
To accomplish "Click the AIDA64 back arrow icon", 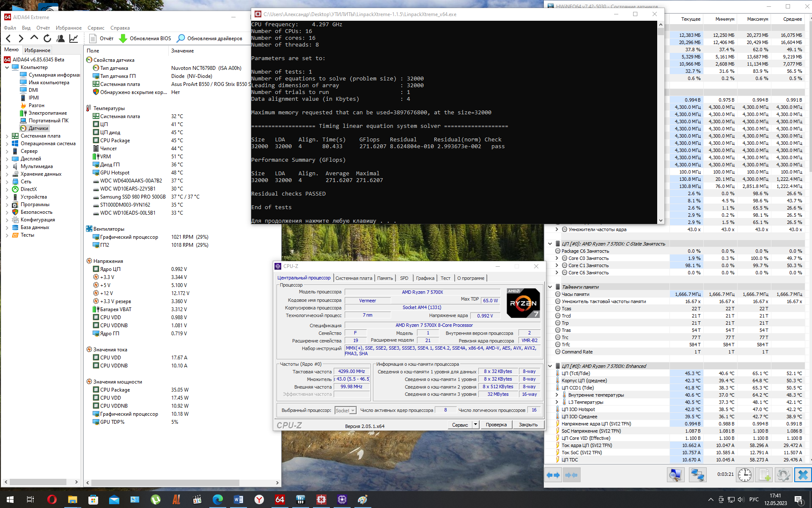I will tap(8, 39).
